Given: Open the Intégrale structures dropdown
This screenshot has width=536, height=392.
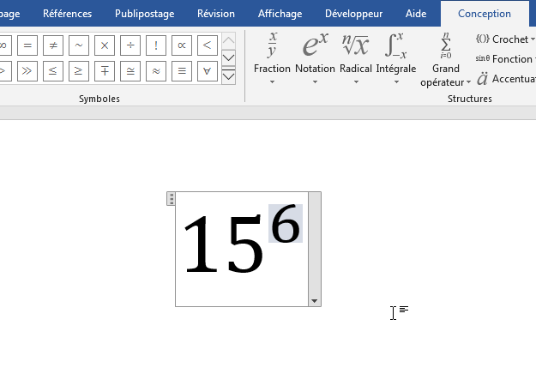Looking at the screenshot, I should [x=395, y=58].
